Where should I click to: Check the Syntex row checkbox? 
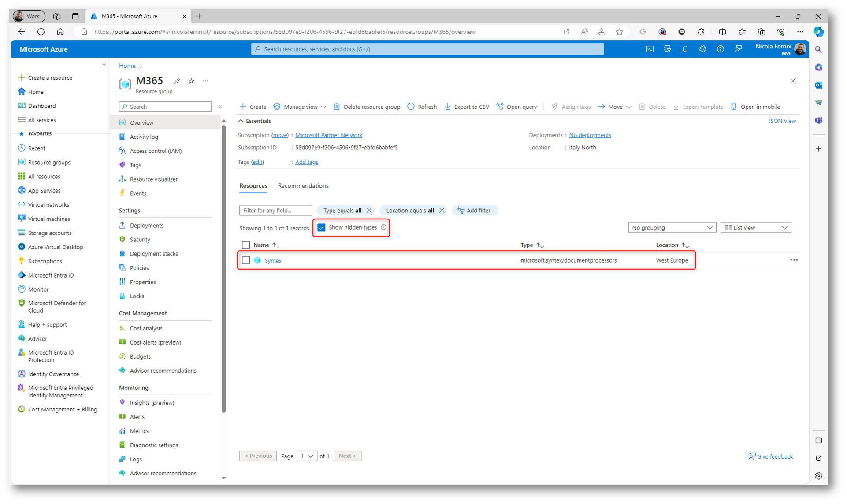246,260
